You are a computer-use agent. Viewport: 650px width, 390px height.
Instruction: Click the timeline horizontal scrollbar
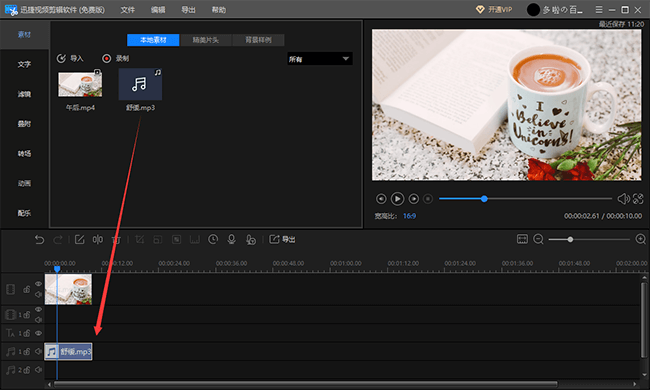click(x=306, y=384)
